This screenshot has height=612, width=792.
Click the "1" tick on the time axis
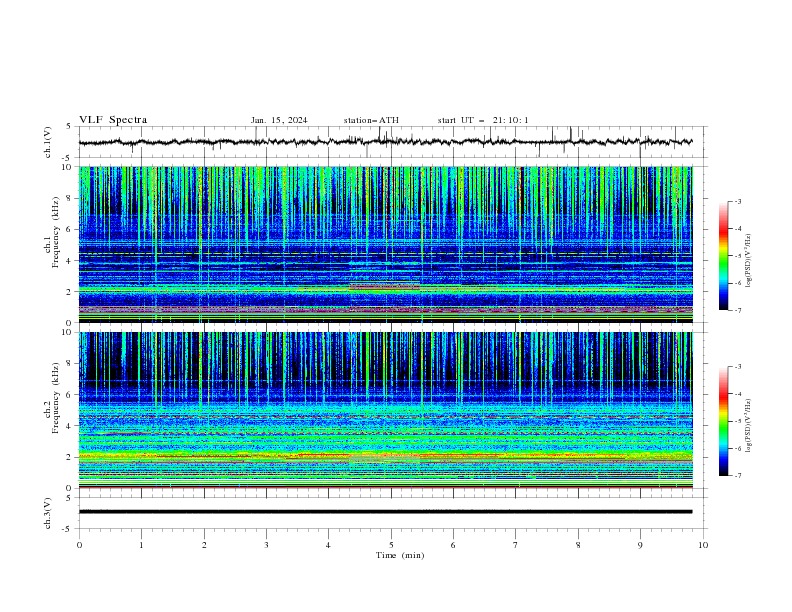(141, 545)
